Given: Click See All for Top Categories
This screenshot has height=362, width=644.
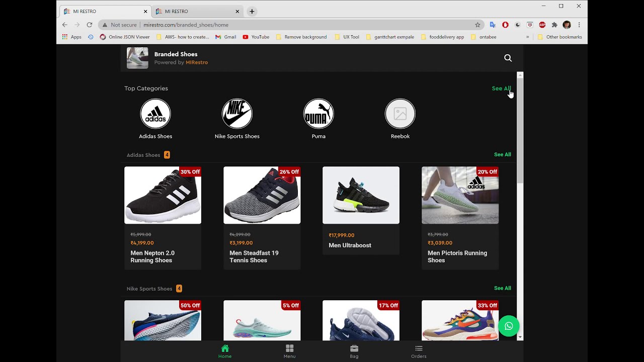Looking at the screenshot, I should (x=501, y=88).
